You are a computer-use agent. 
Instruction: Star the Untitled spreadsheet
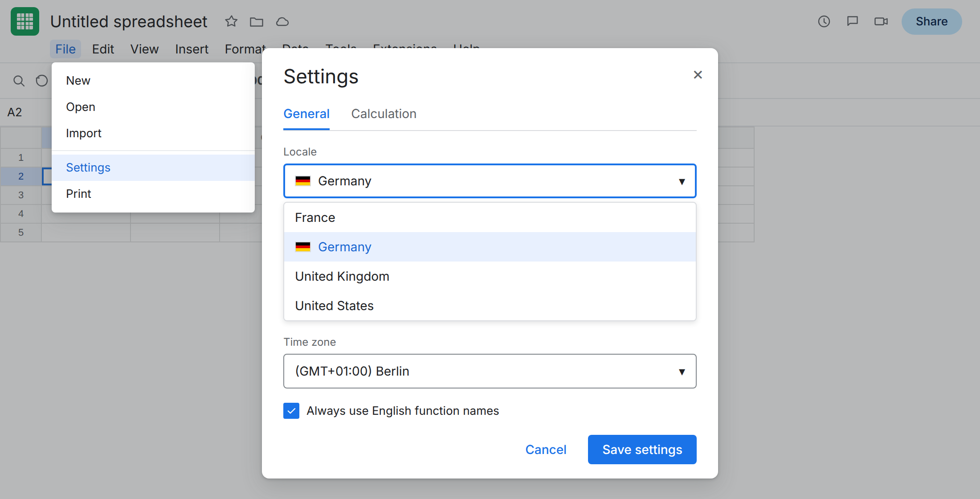coord(231,21)
